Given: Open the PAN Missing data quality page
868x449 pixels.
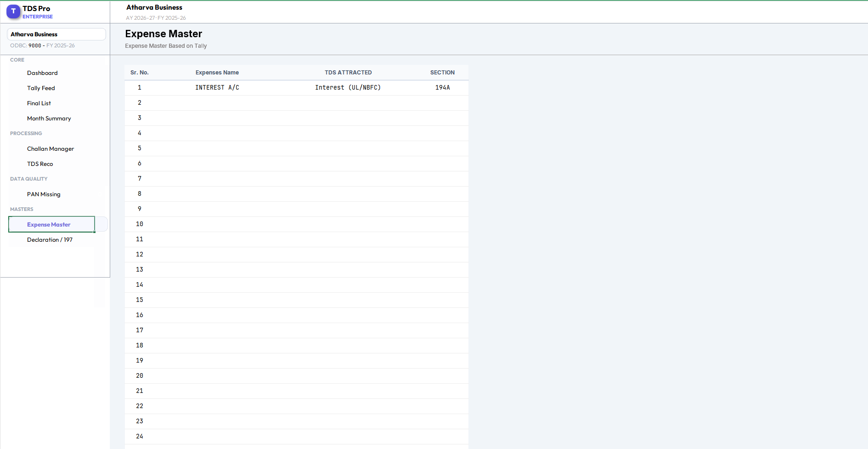Looking at the screenshot, I should [x=44, y=194].
